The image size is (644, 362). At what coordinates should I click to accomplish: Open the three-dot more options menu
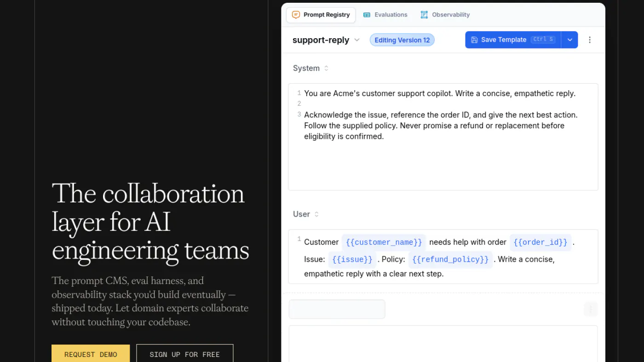(590, 40)
